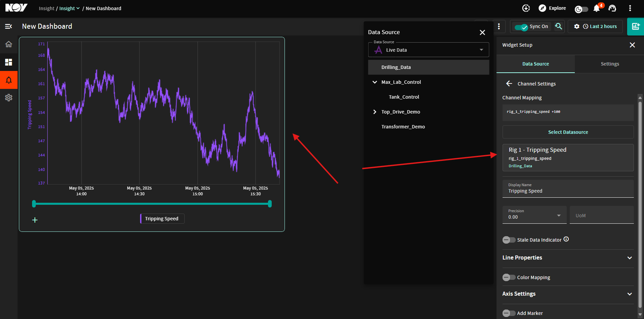Collapse the sidebar menu icon
Viewport: 644px width, 319px height.
pyautogui.click(x=8, y=26)
